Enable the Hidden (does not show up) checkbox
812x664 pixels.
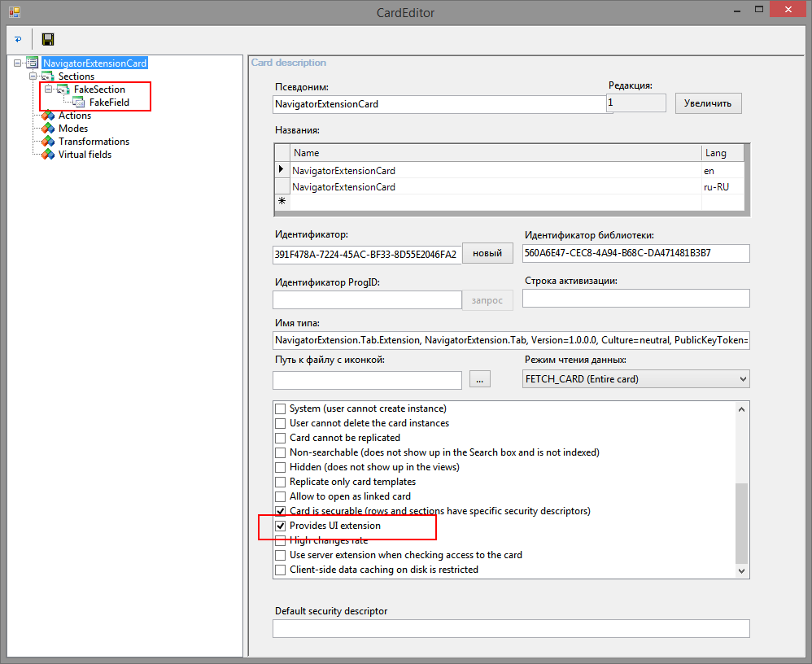pos(281,467)
